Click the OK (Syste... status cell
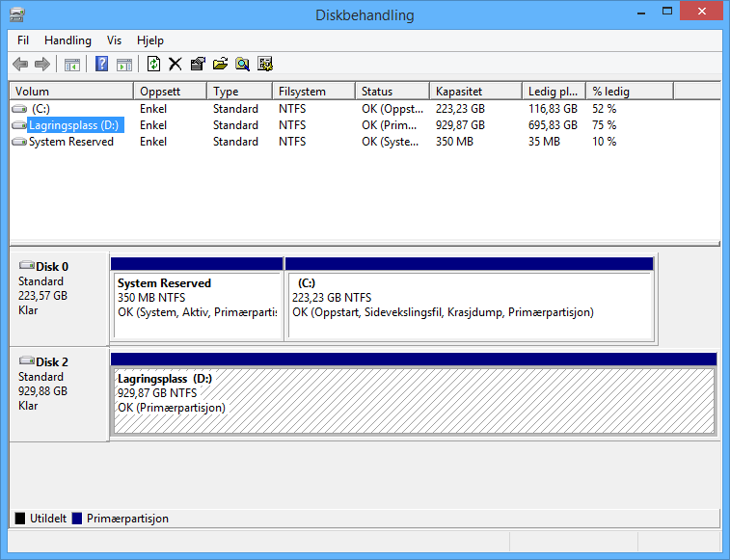Screen dimensions: 730x560 [x=391, y=142]
